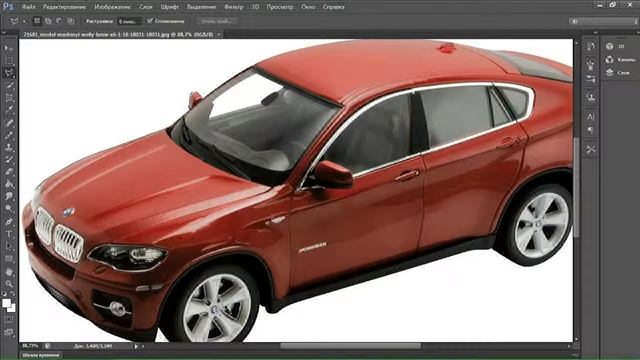
Task: Open the 3D panel
Action: (616, 47)
